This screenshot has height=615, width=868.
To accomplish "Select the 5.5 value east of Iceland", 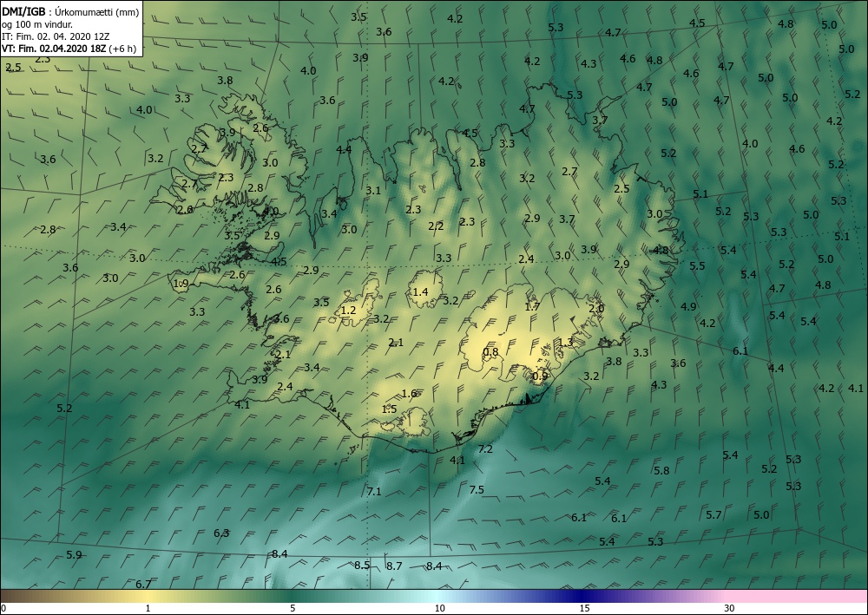I will point(697,265).
